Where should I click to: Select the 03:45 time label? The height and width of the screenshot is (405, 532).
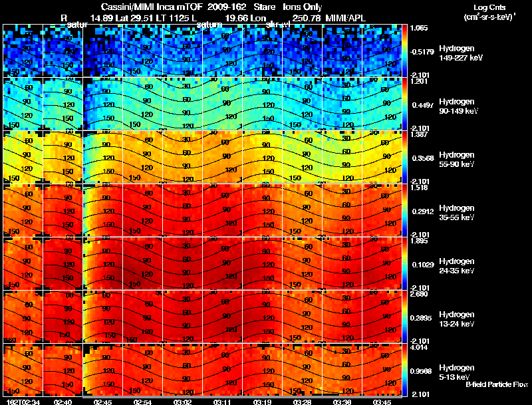point(382,402)
